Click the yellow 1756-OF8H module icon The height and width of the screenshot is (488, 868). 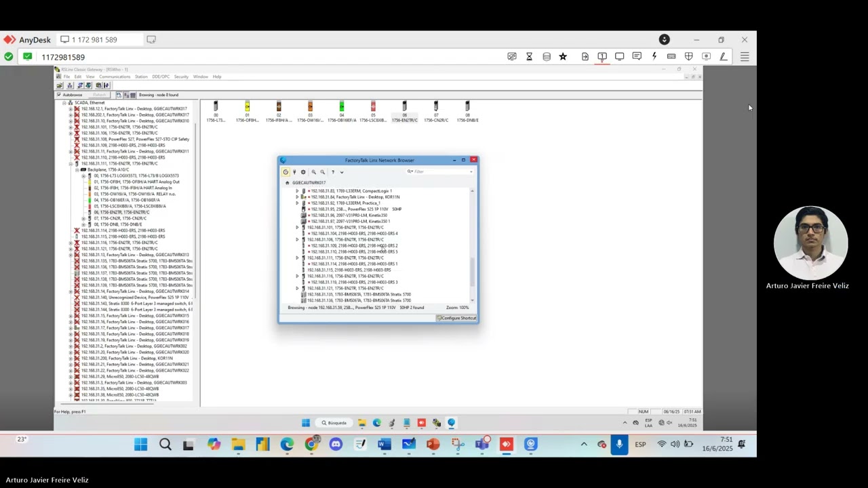tap(248, 106)
